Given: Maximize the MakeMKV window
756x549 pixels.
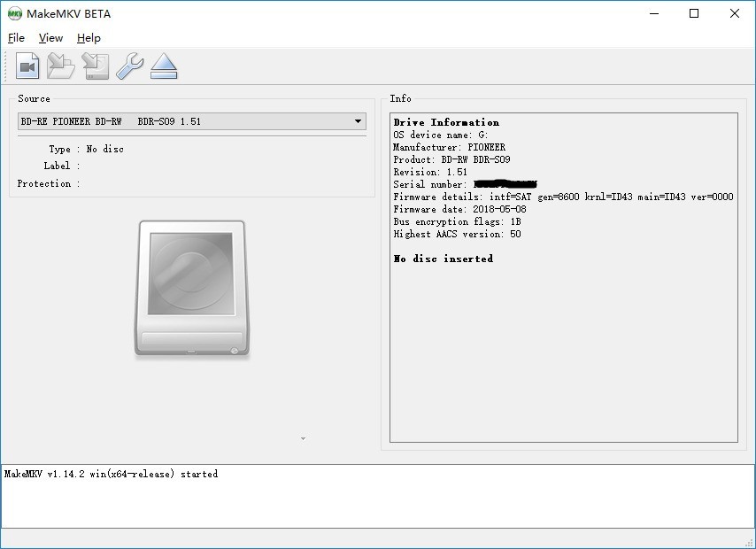Looking at the screenshot, I should click(x=694, y=13).
